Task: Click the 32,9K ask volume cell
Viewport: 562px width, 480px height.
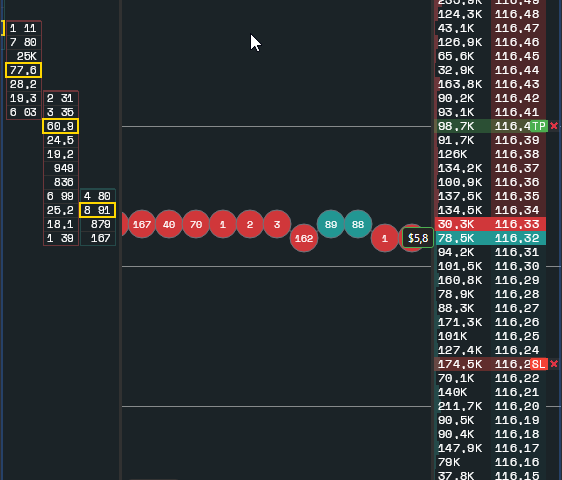Action: (x=456, y=70)
